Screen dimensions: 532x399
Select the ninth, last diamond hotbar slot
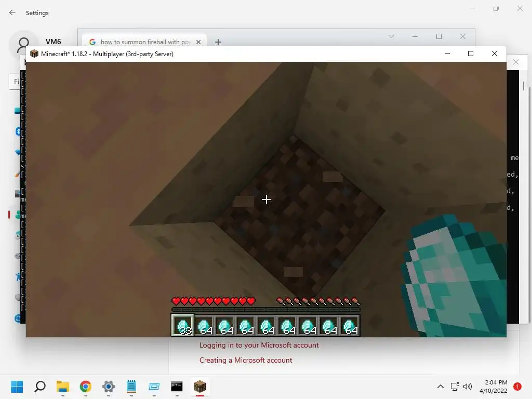coord(350,326)
